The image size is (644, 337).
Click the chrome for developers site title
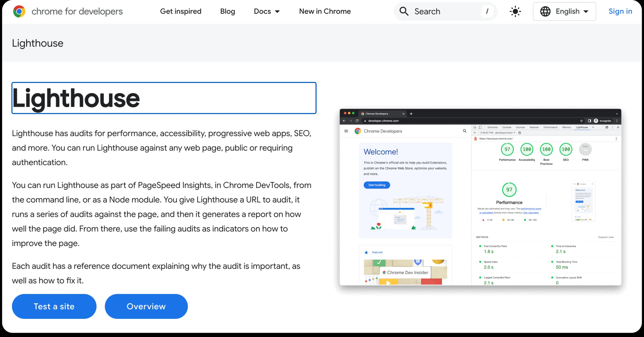[77, 12]
